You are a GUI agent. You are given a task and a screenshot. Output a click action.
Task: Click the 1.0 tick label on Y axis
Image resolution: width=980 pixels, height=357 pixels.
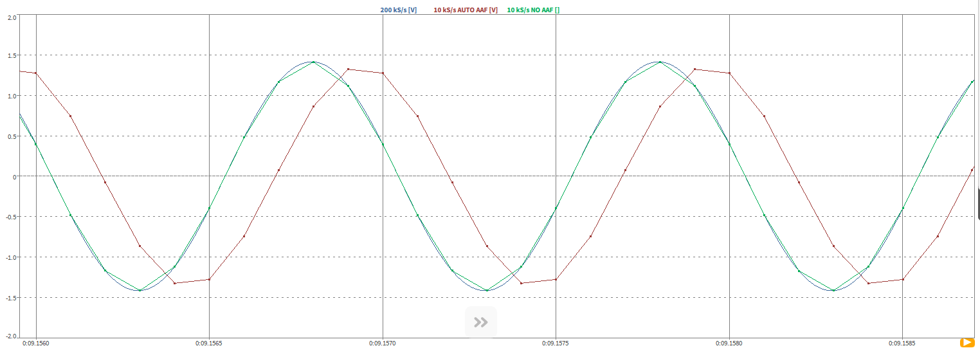(12, 96)
